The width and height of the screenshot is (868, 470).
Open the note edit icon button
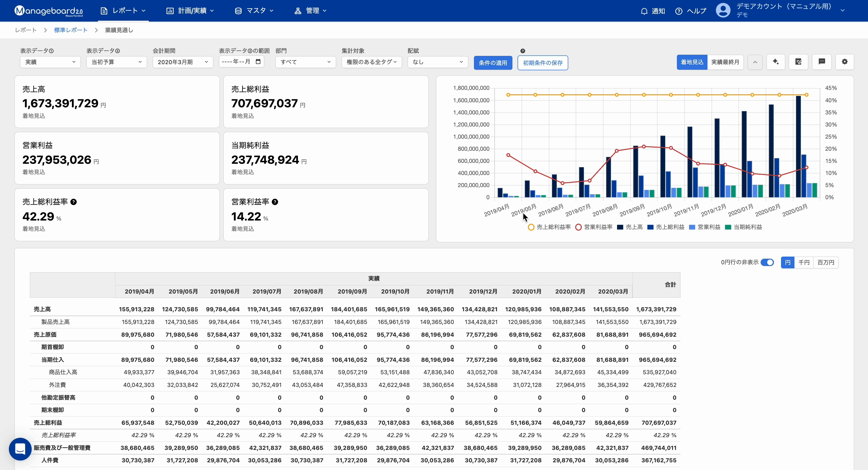click(x=798, y=62)
